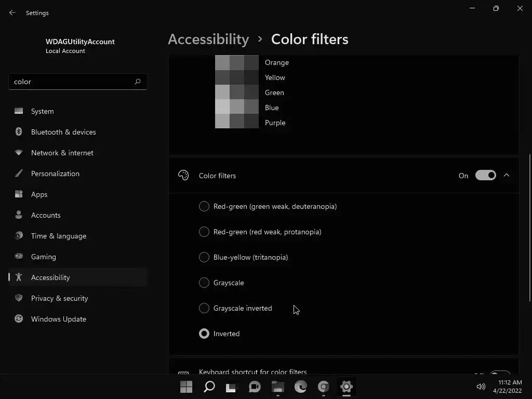Open Personalization settings page
The image size is (532, 399).
55,174
